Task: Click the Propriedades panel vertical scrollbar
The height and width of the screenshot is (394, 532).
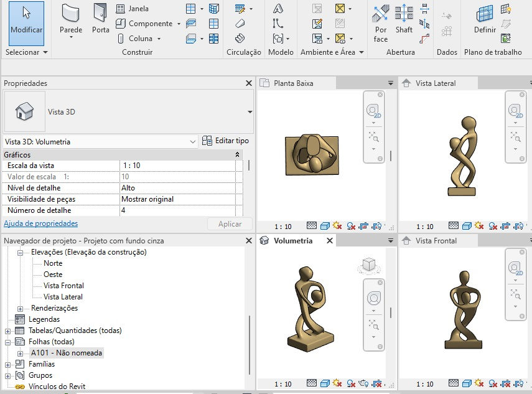Action: click(249, 166)
